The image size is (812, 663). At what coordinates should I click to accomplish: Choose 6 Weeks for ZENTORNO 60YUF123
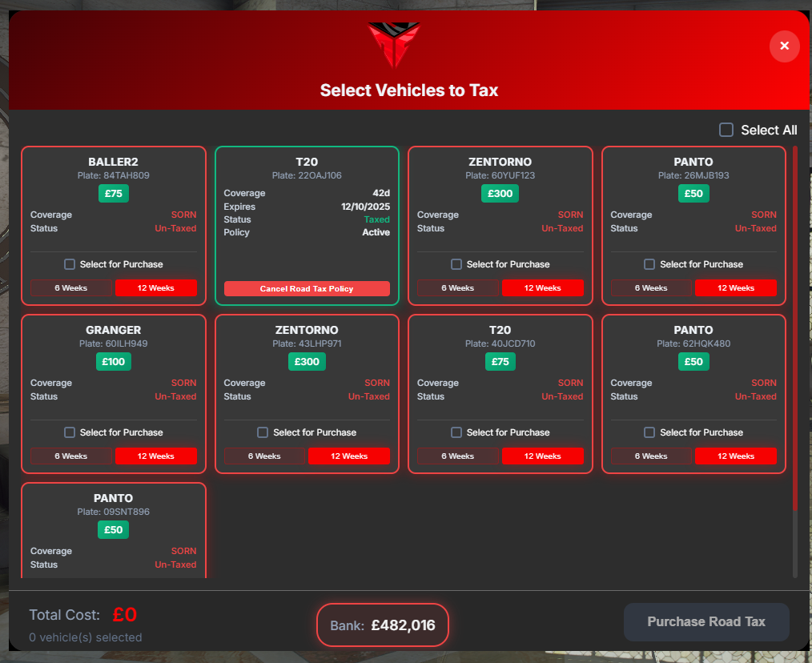tap(458, 288)
